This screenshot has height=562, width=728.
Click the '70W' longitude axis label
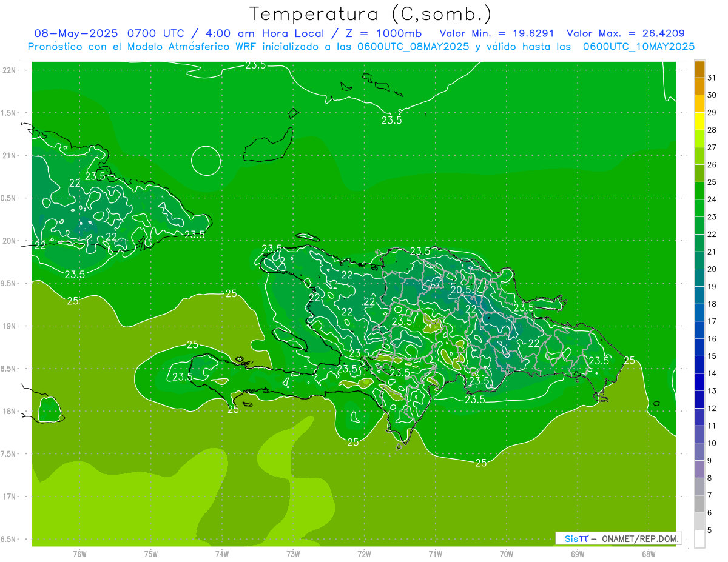[506, 554]
